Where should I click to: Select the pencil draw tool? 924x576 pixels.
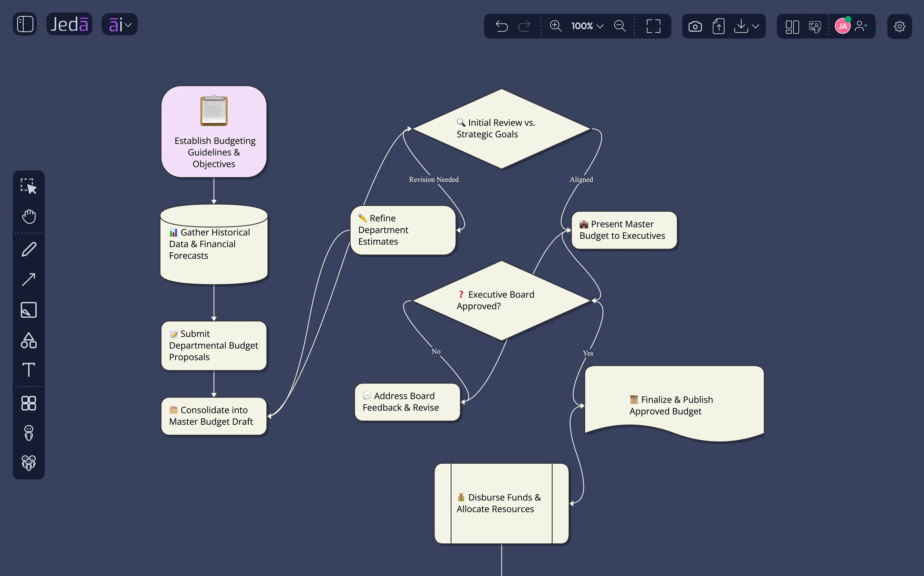point(28,249)
